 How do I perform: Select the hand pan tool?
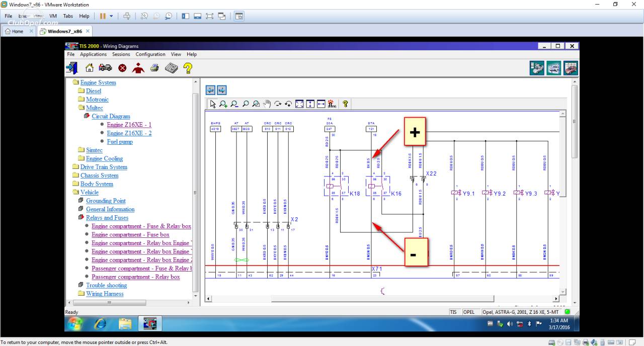click(267, 104)
